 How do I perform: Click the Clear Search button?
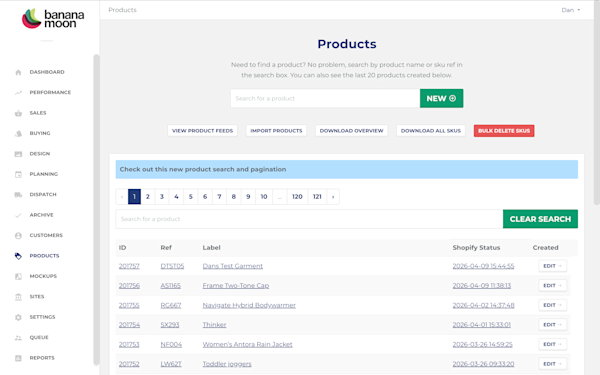pos(540,219)
